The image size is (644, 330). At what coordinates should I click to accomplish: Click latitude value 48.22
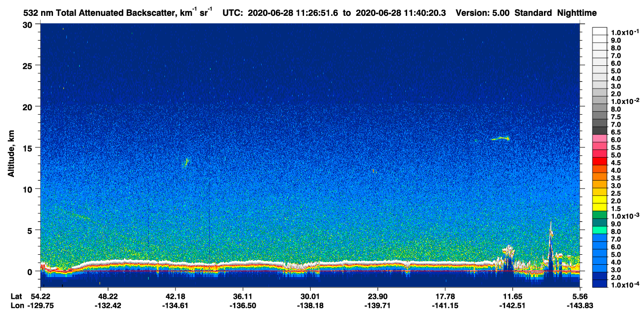coord(108,296)
